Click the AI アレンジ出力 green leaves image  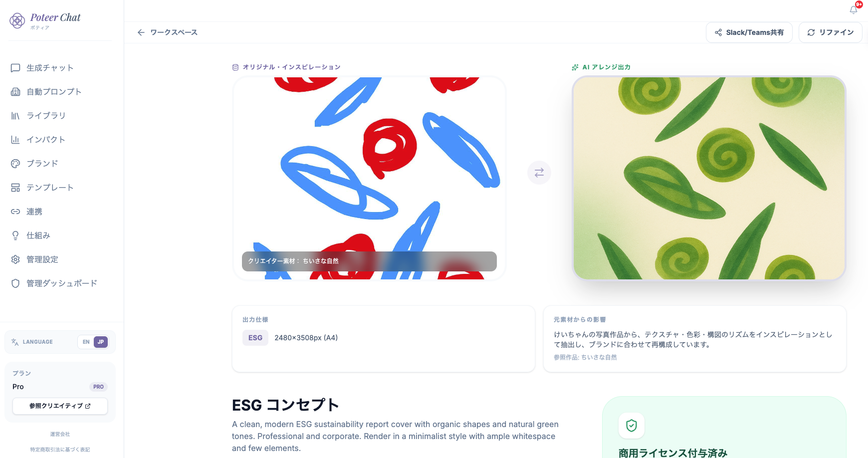(x=709, y=178)
